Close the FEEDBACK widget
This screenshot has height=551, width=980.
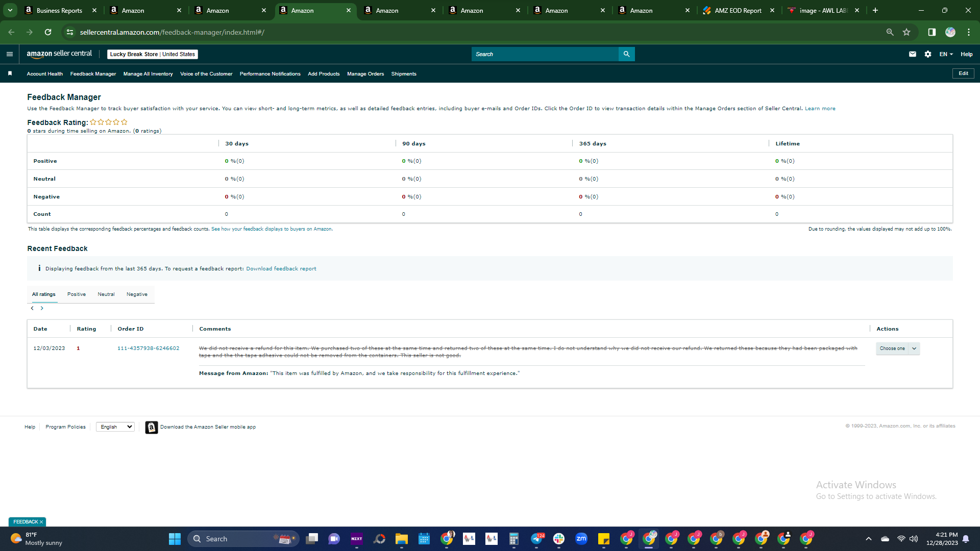(41, 522)
